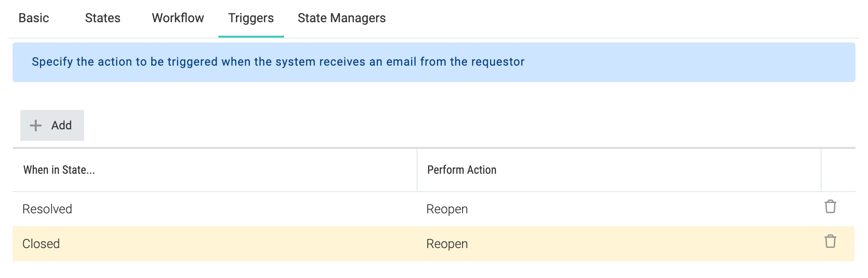Open the States tab
Image resolution: width=868 pixels, height=278 pixels.
point(102,18)
